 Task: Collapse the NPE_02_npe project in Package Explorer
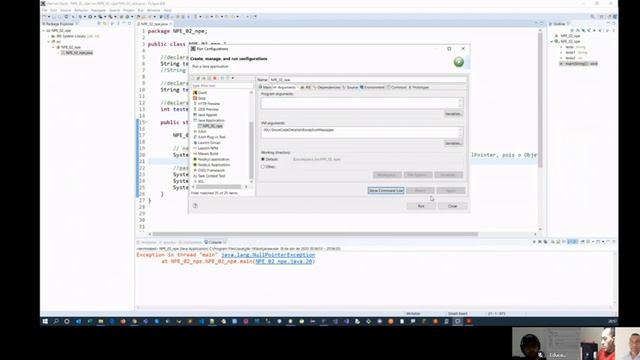(x=44, y=31)
